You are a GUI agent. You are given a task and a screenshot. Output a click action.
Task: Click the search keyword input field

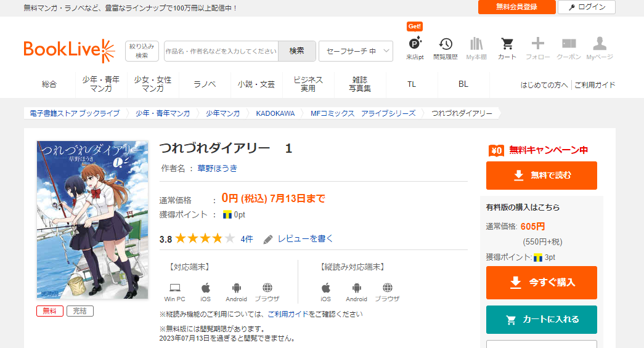(x=221, y=51)
